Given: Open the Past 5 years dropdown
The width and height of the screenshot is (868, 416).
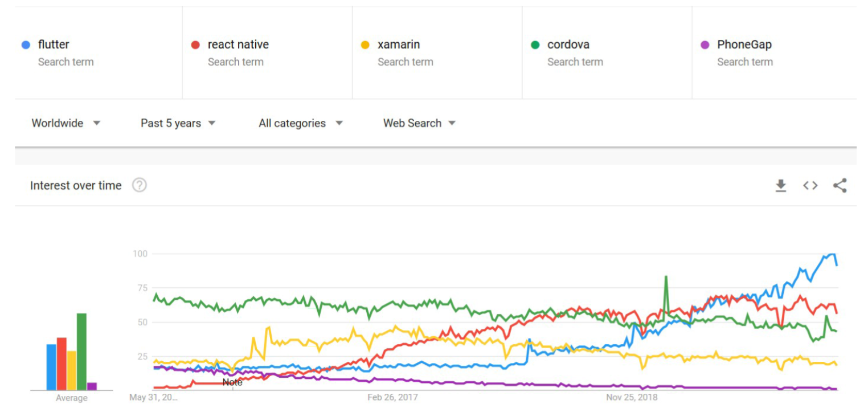Looking at the screenshot, I should point(178,123).
